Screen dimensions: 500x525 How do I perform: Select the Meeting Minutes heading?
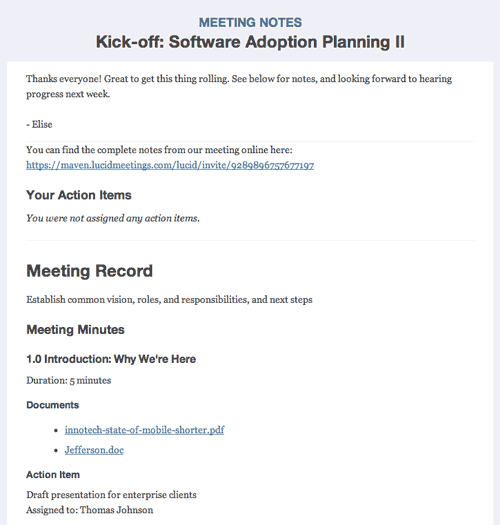pos(75,329)
